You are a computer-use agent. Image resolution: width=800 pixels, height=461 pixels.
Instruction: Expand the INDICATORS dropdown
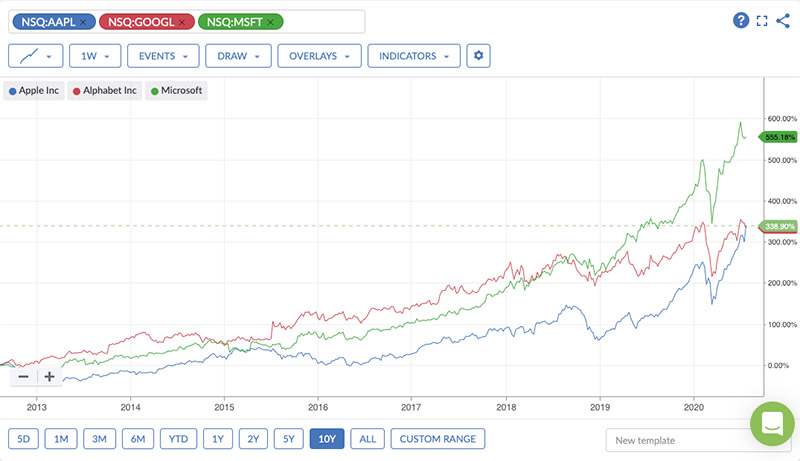(x=414, y=56)
